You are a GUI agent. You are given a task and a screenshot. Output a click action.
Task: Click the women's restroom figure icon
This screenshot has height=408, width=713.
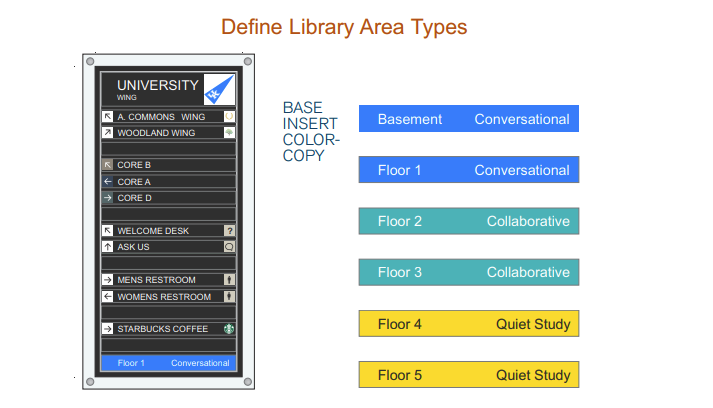(229, 297)
